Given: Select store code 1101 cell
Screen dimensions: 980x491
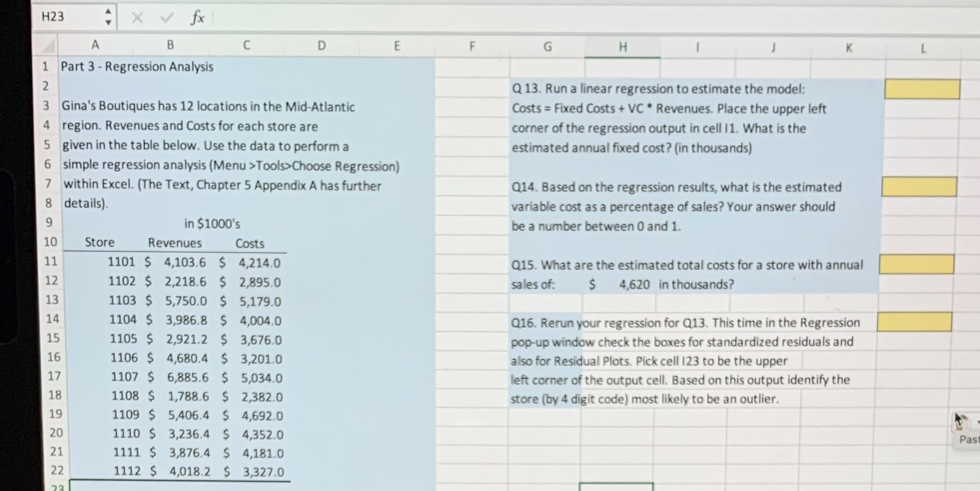Looking at the screenshot, I should tap(121, 262).
